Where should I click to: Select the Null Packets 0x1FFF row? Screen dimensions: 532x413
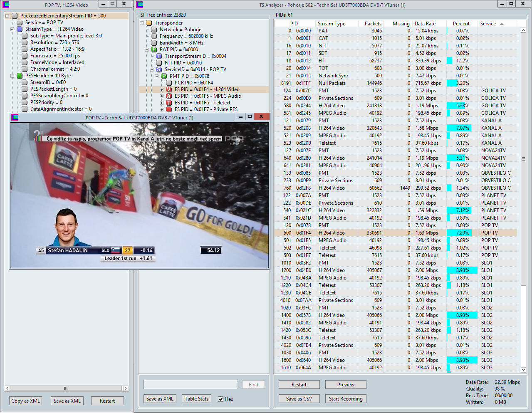click(395, 83)
